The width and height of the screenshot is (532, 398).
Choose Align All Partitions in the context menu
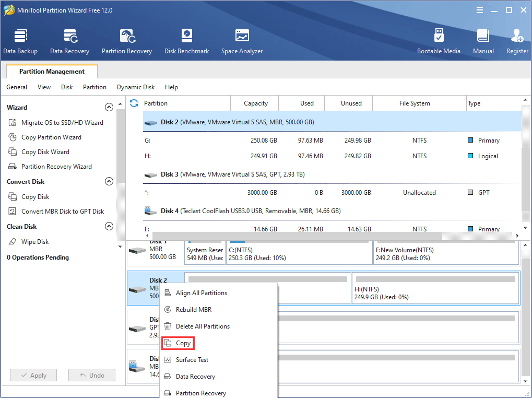tap(219, 293)
